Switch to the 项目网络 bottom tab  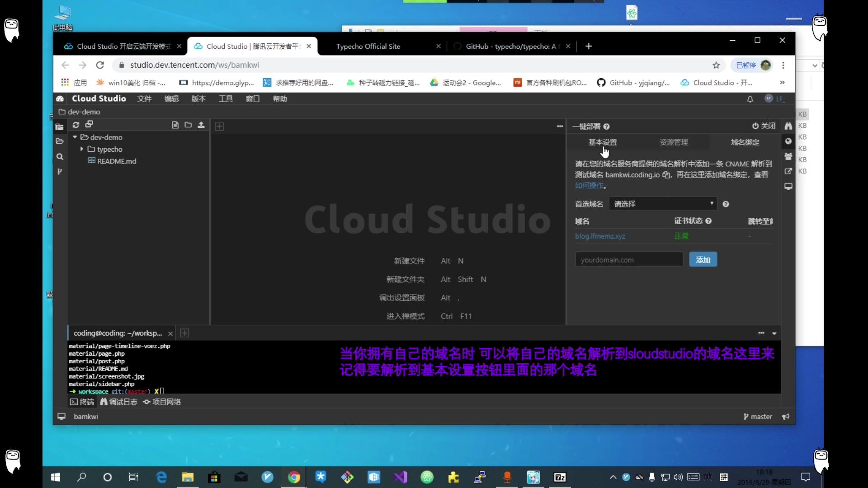162,402
